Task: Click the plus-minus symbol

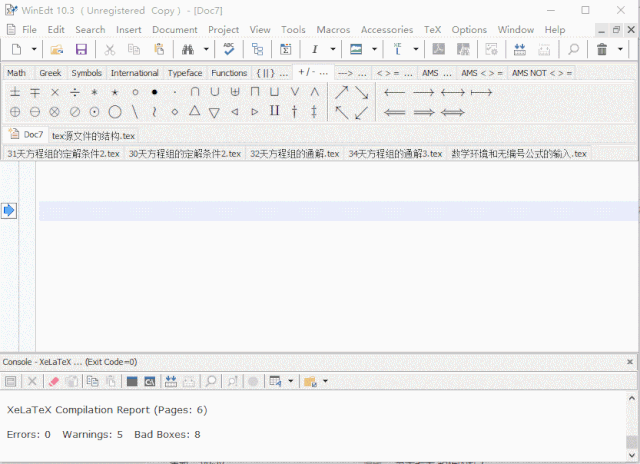Action: pyautogui.click(x=15, y=93)
